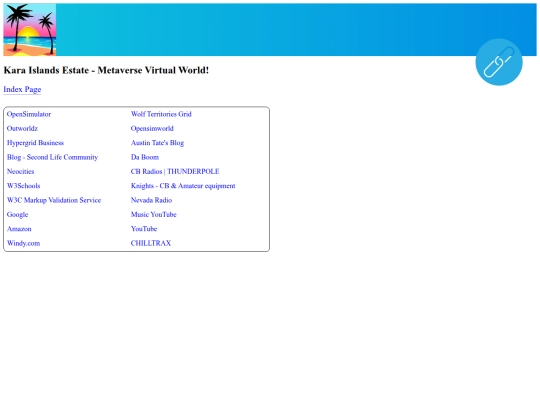The width and height of the screenshot is (540, 405).
Task: Visit the Nevada Radio link
Action: (x=152, y=200)
